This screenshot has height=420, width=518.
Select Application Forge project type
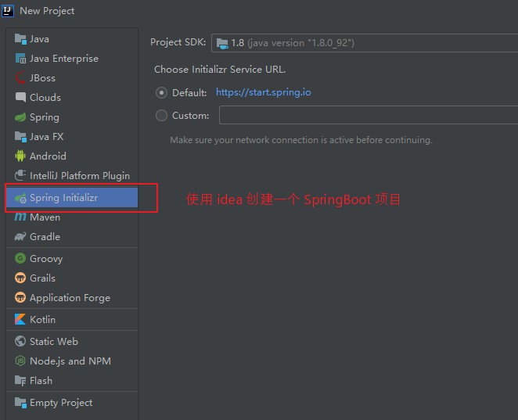pyautogui.click(x=70, y=298)
